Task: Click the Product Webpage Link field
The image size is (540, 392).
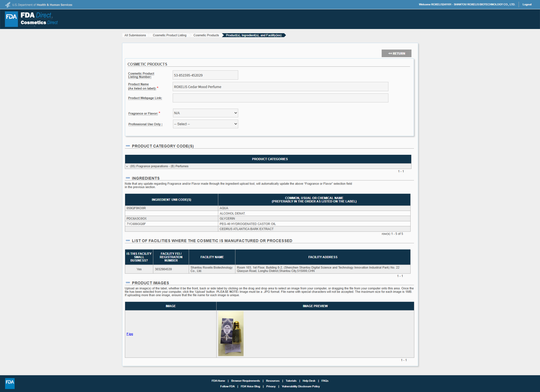Action: coord(280,98)
